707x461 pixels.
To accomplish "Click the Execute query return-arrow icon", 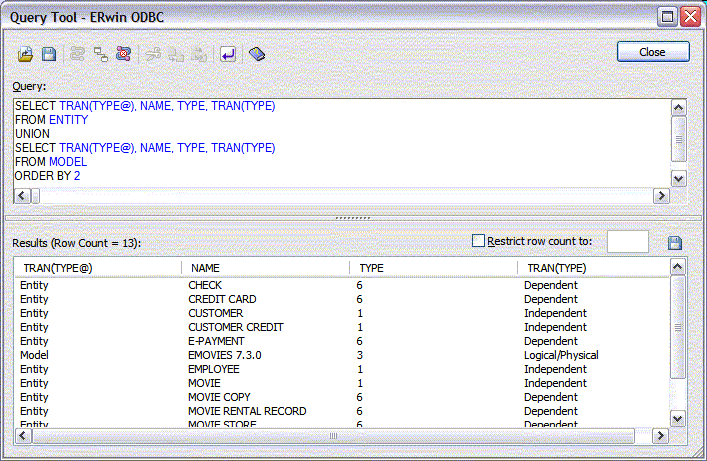I will [x=227, y=54].
